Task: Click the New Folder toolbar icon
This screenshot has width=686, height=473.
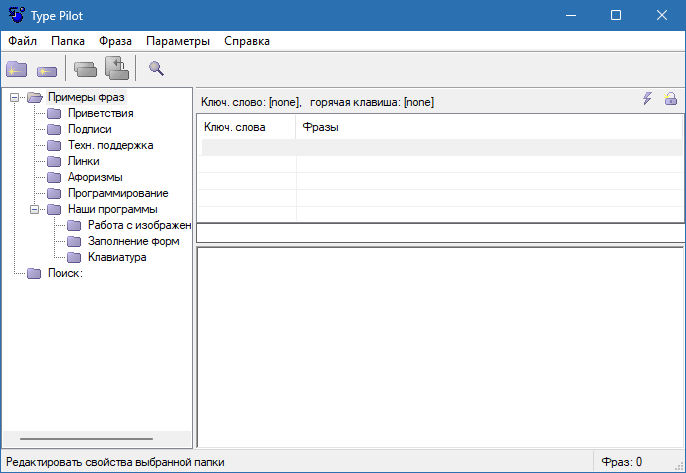Action: pyautogui.click(x=17, y=69)
